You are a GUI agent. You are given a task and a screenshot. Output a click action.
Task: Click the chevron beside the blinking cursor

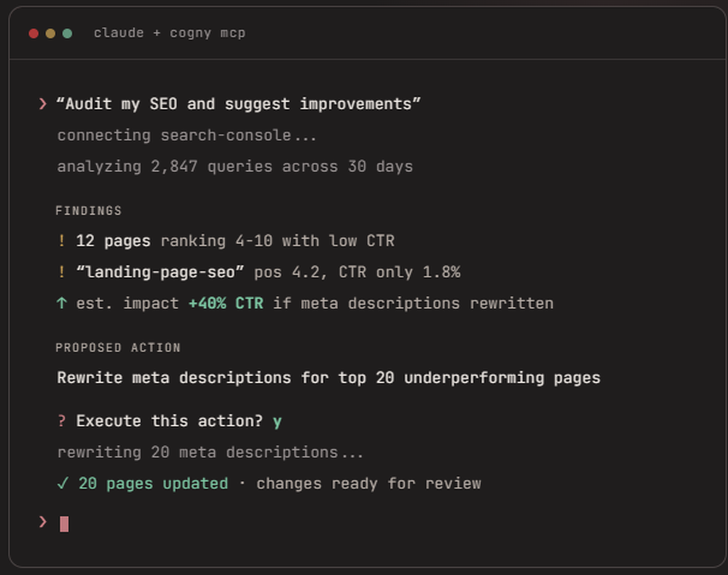pos(42,521)
